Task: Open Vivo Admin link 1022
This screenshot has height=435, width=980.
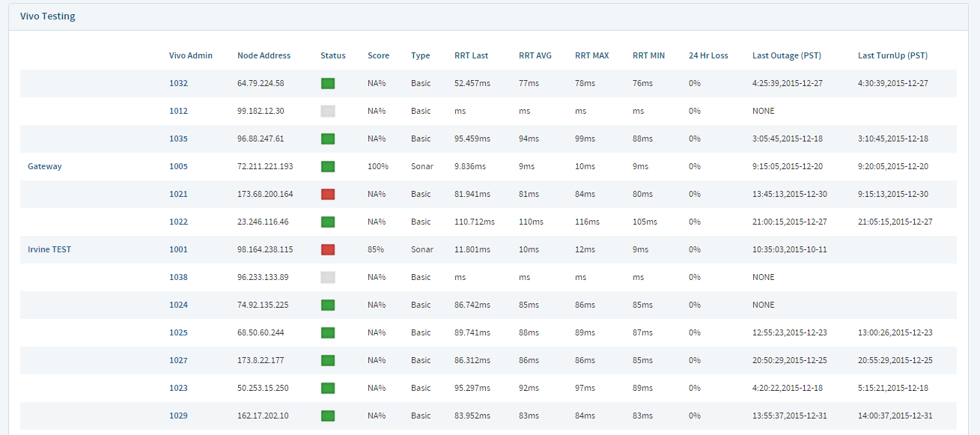Action: 178,222
